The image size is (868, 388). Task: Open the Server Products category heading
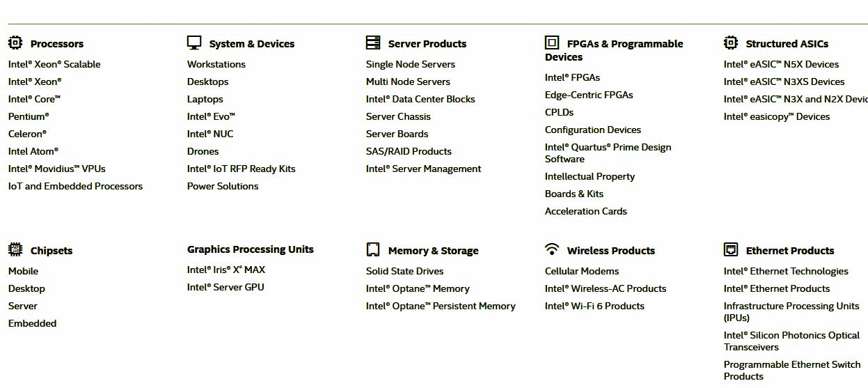click(x=427, y=44)
